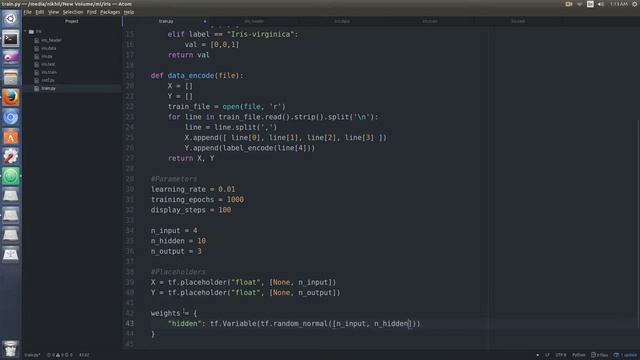Click on 'display_steps = 100' line

pyautogui.click(x=191, y=210)
